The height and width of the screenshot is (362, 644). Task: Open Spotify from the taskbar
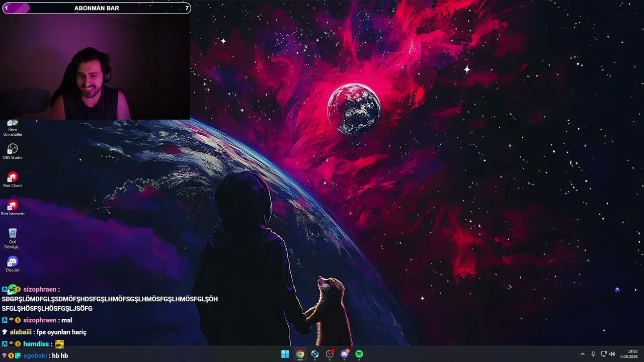(x=359, y=354)
